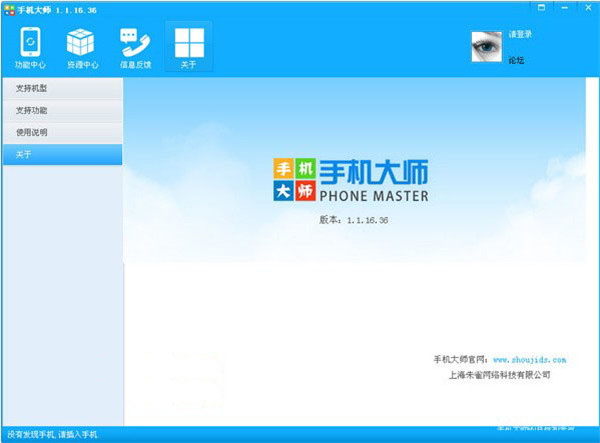600x443 pixels.
Task: Close the 手机大师 window
Action: point(589,7)
